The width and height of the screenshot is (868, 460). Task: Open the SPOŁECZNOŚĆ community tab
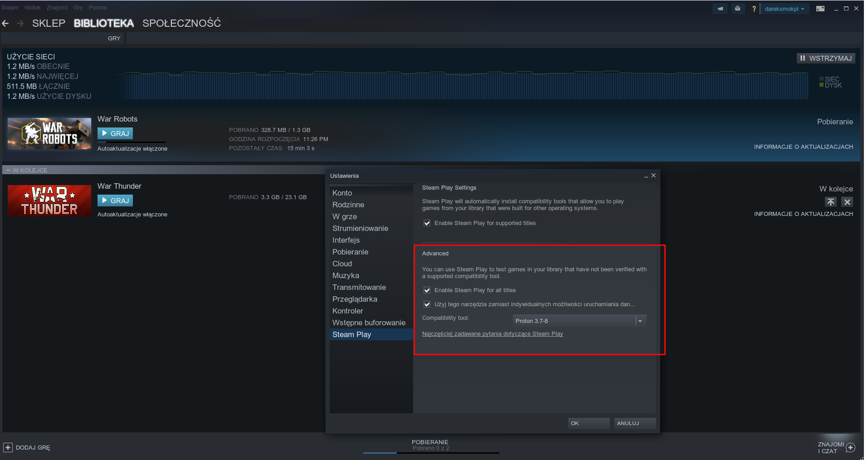pos(181,23)
